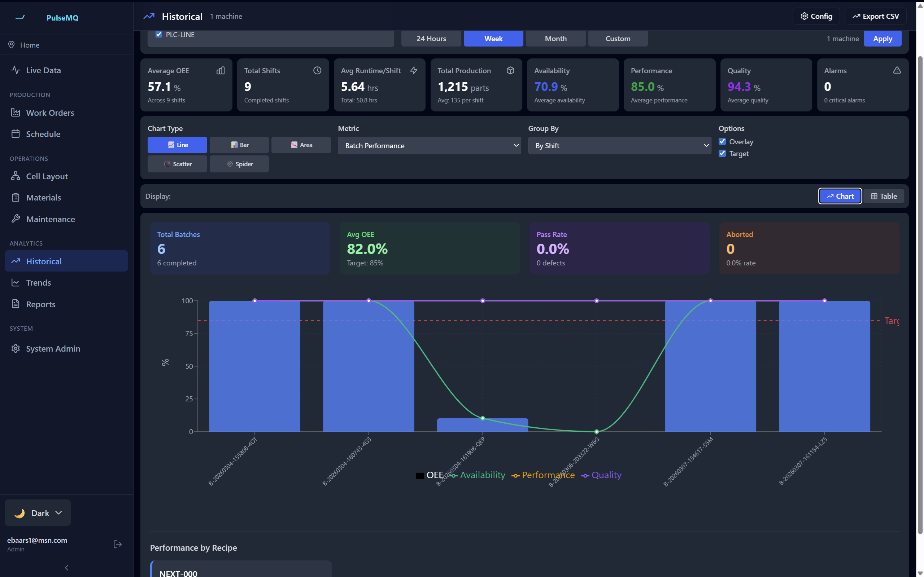Select the Spider chart type
The image size is (924, 577).
click(239, 164)
